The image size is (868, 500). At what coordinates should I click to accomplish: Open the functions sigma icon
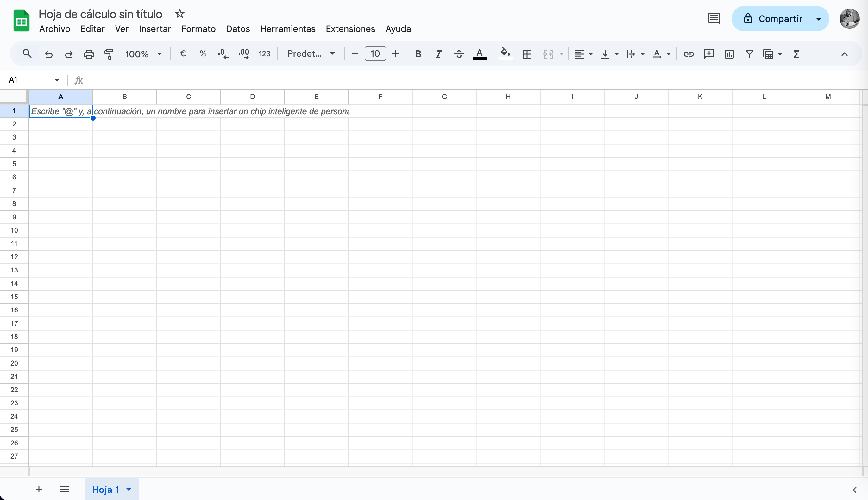(796, 54)
